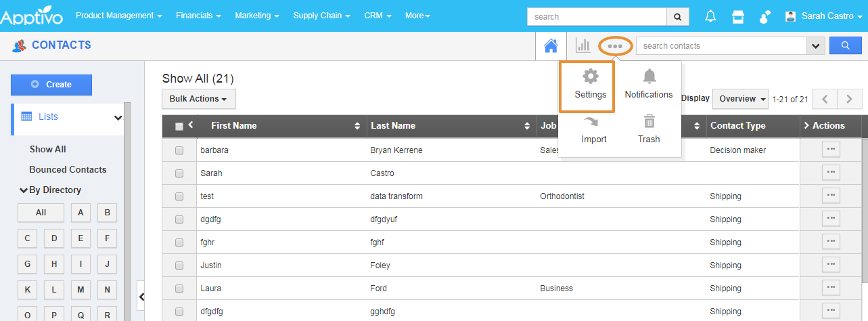Open Settings gear in the popup menu
The height and width of the screenshot is (321, 868).
[590, 77]
